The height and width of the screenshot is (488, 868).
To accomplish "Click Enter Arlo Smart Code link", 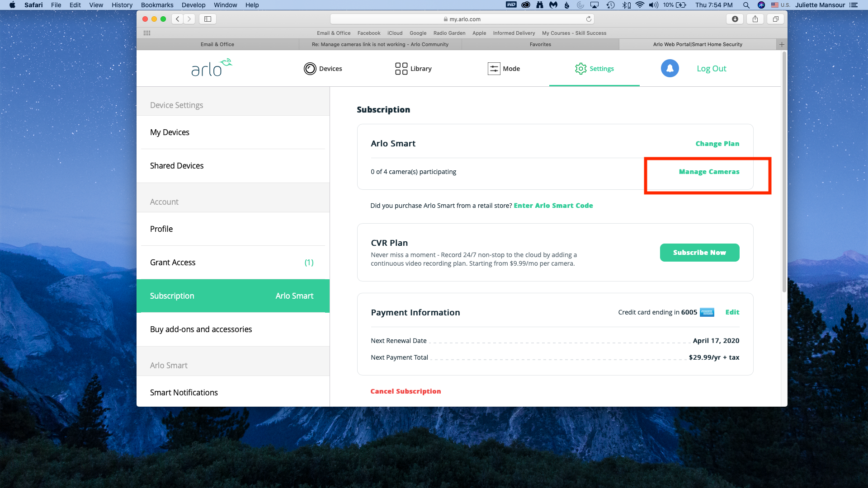I will [x=553, y=206].
